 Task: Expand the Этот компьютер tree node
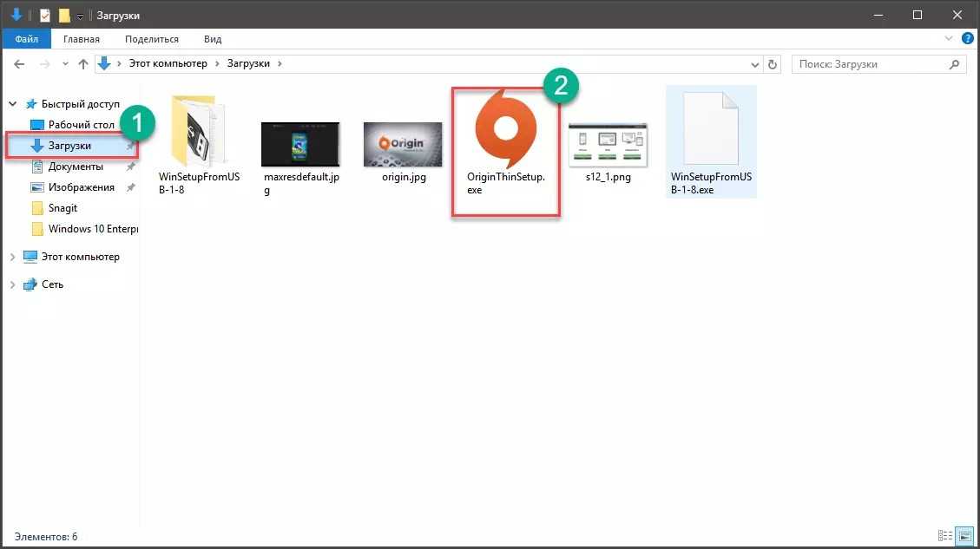12,257
